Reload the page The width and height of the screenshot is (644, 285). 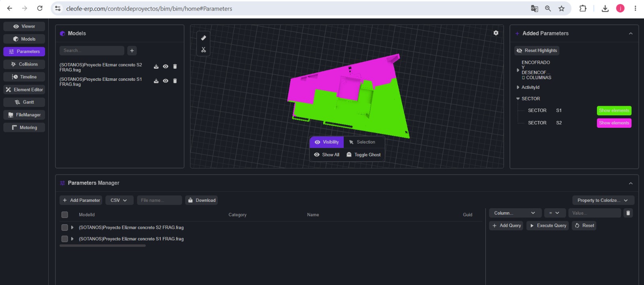coord(40,8)
